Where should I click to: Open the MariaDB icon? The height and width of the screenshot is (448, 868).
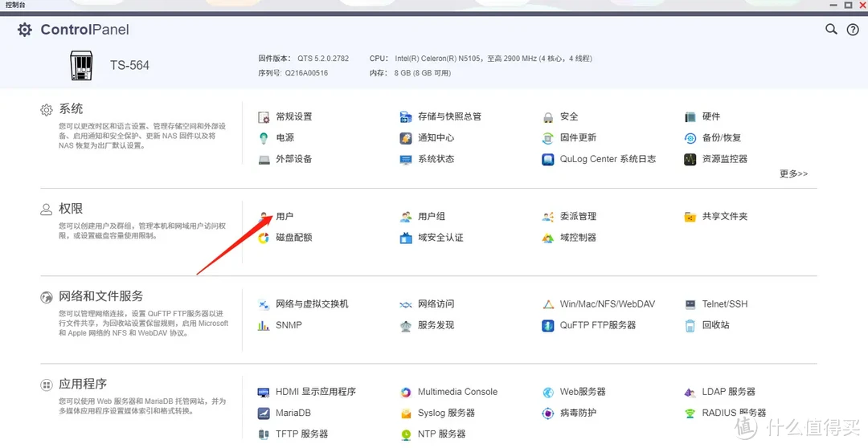[264, 413]
